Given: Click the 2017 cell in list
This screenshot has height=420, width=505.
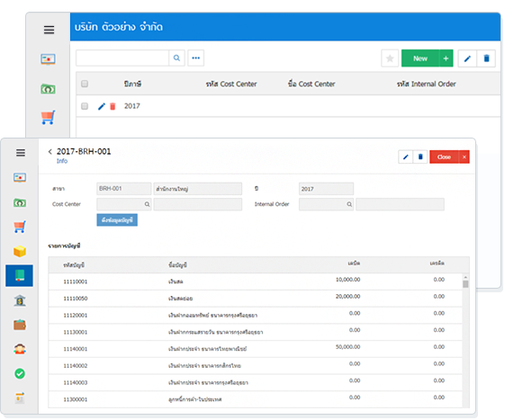Looking at the screenshot, I should point(132,106).
